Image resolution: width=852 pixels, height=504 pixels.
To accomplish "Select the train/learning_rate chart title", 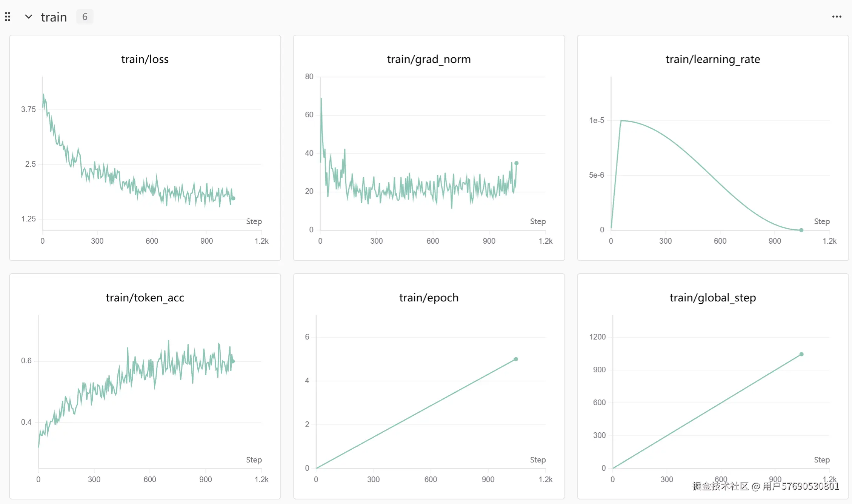I will point(712,59).
